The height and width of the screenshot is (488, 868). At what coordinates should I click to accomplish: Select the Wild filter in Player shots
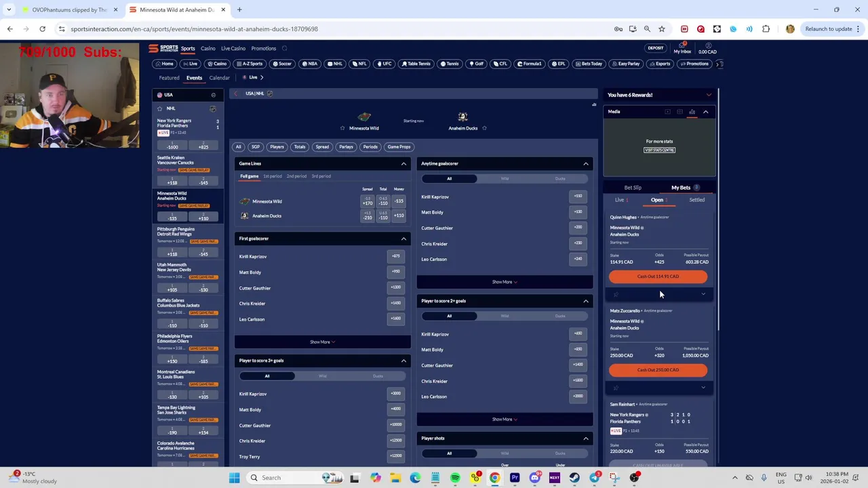pos(505,453)
